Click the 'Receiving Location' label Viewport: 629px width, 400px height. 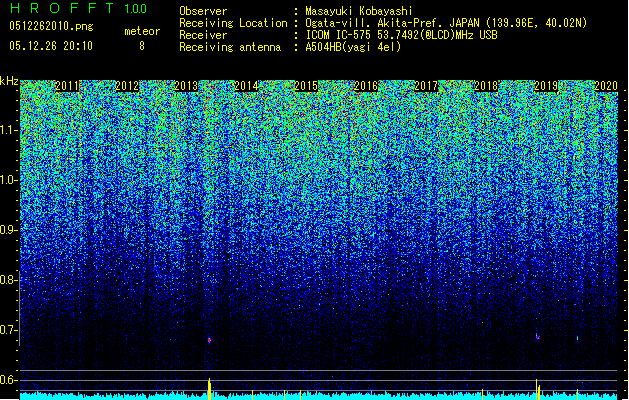tap(233, 23)
